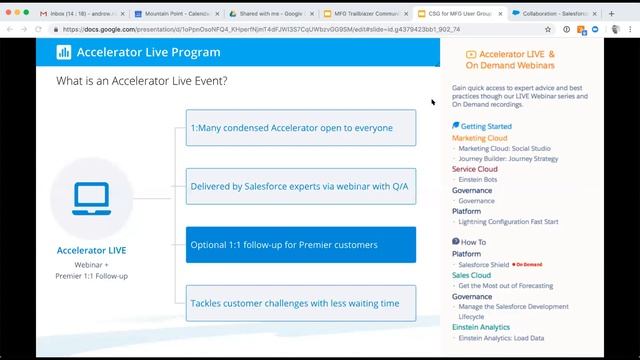Go forward using the browser forward arrow
The image size is (640, 360).
click(24, 29)
